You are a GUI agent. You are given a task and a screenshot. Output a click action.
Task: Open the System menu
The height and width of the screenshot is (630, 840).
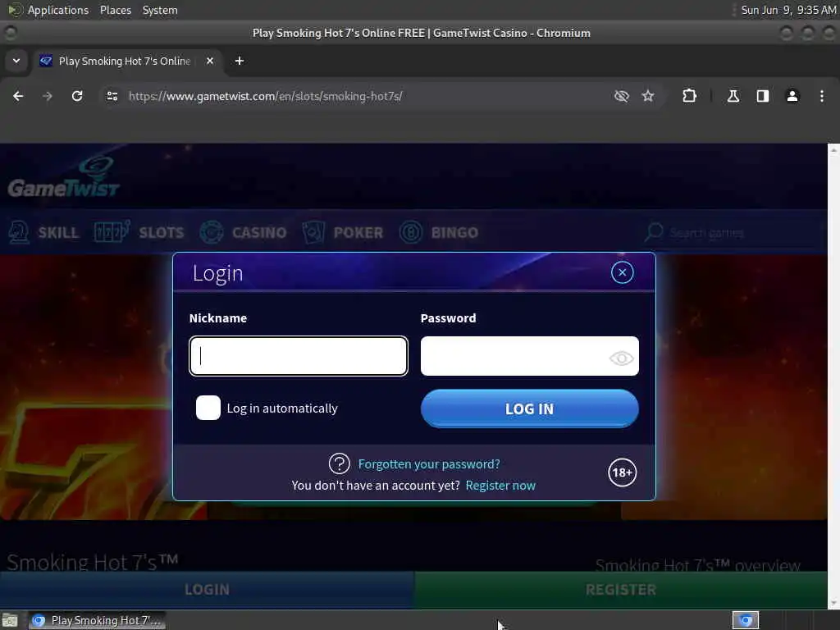pyautogui.click(x=160, y=10)
